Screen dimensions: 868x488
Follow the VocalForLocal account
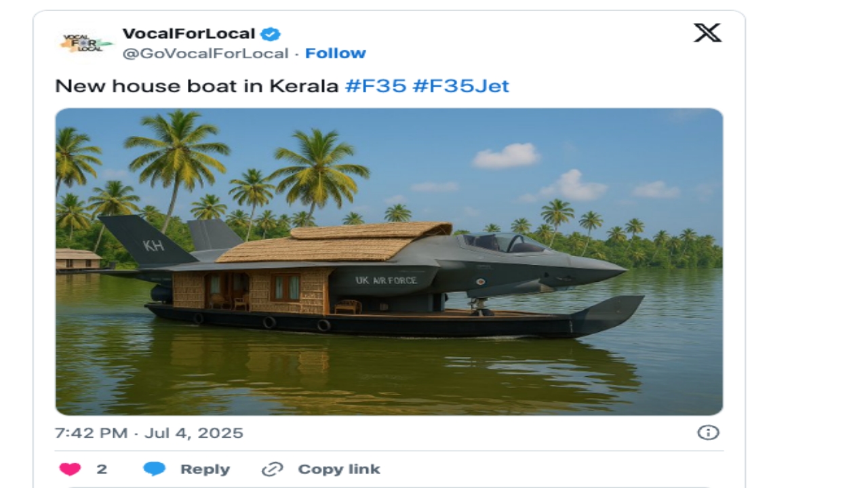335,53
